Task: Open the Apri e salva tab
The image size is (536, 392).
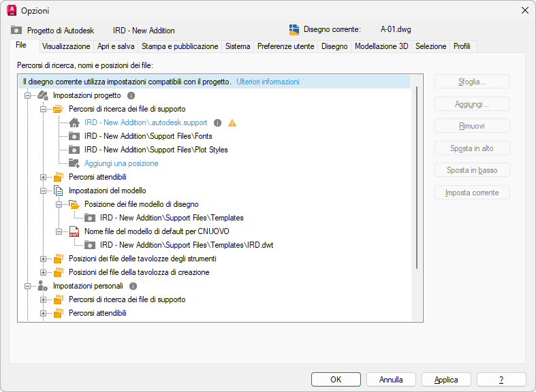Action: [x=116, y=46]
